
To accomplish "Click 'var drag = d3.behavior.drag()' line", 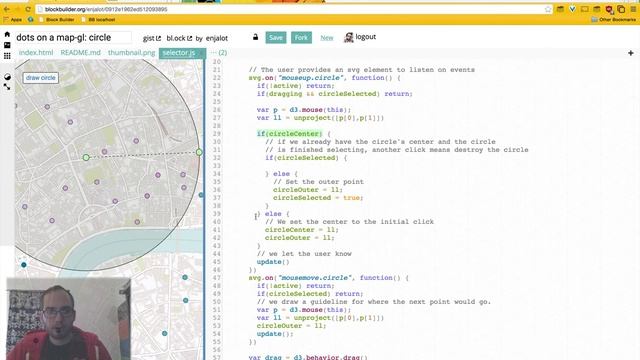I will point(308,358).
